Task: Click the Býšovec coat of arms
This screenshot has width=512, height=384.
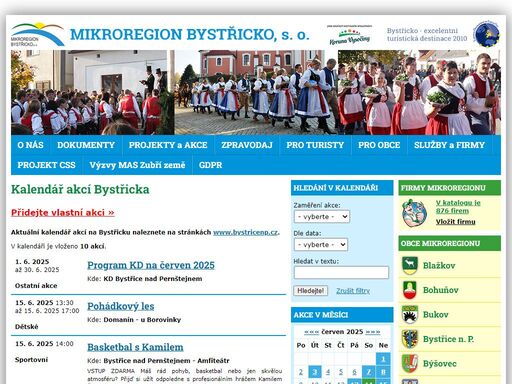Action: (x=410, y=364)
